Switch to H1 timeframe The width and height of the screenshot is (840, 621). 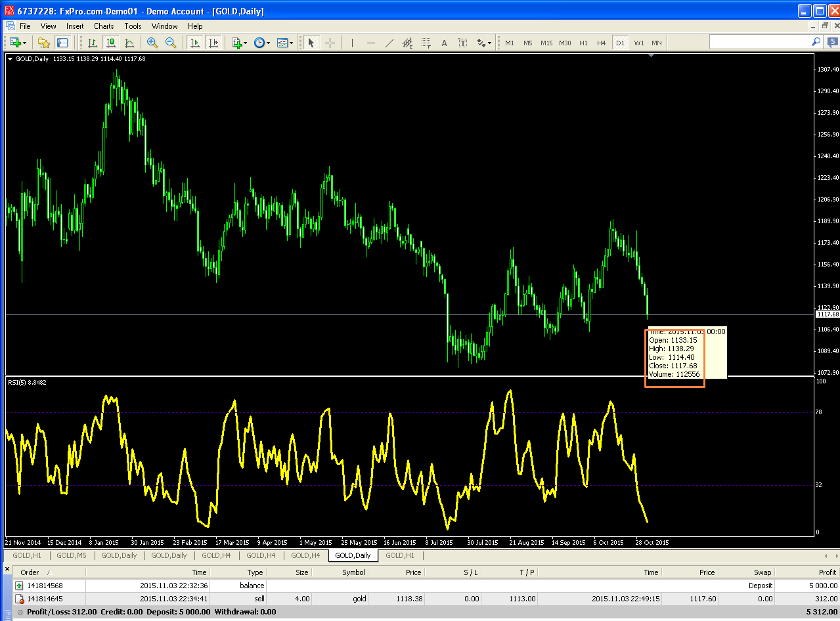coord(583,43)
